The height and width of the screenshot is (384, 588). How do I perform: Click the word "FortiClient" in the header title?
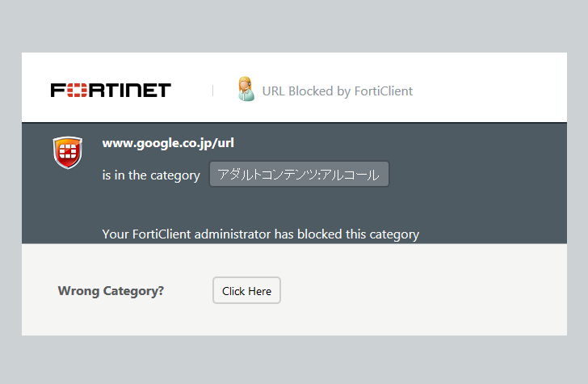point(383,91)
